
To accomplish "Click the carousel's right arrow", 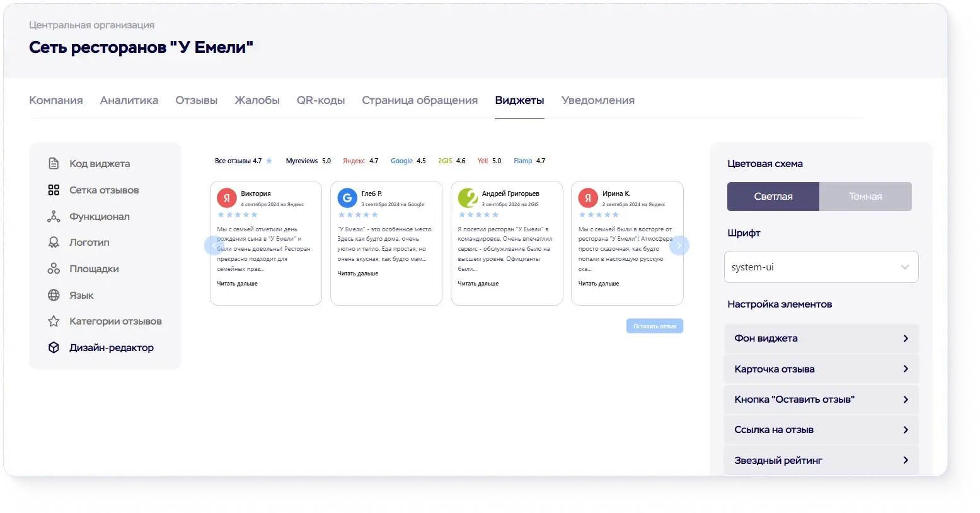I will (x=679, y=245).
